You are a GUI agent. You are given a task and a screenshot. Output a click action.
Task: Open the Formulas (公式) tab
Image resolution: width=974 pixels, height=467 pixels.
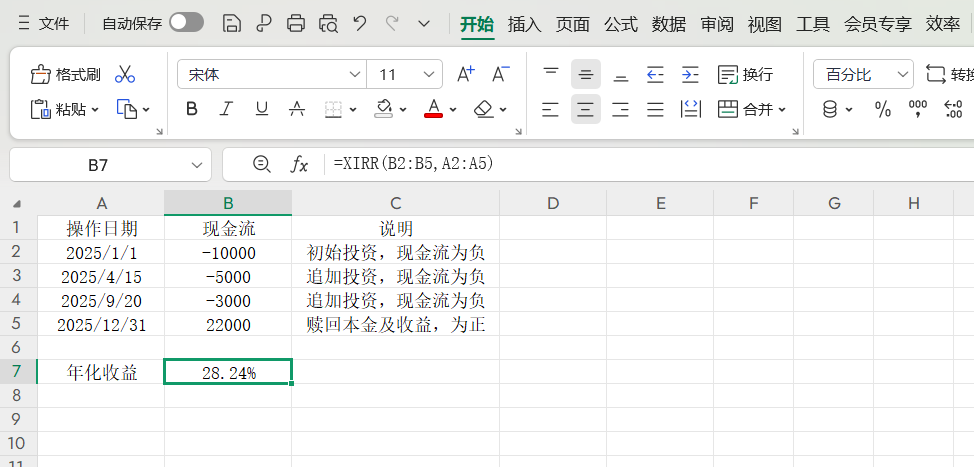(621, 24)
